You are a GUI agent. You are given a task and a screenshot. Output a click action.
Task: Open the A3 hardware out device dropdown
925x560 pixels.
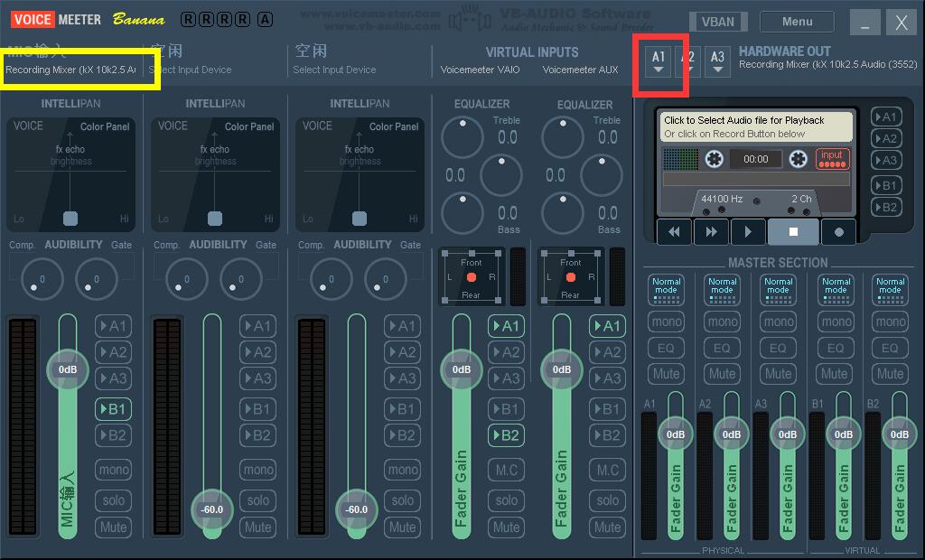pos(717,61)
